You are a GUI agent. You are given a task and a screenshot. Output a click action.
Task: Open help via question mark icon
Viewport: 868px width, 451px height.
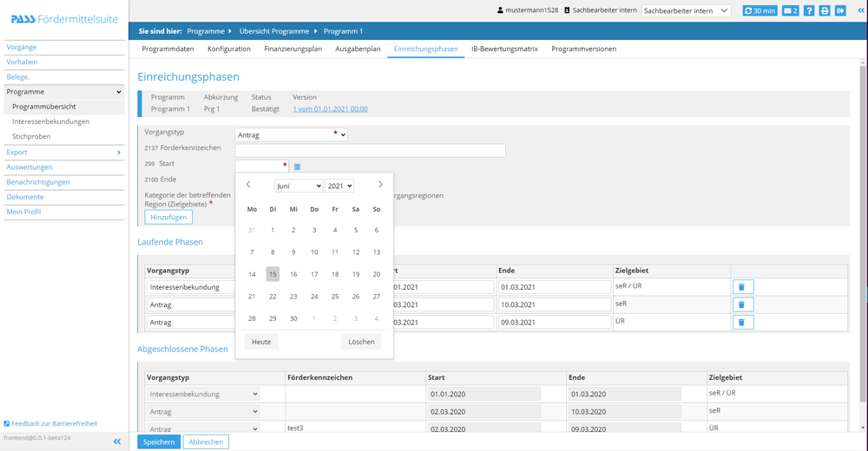click(x=809, y=10)
